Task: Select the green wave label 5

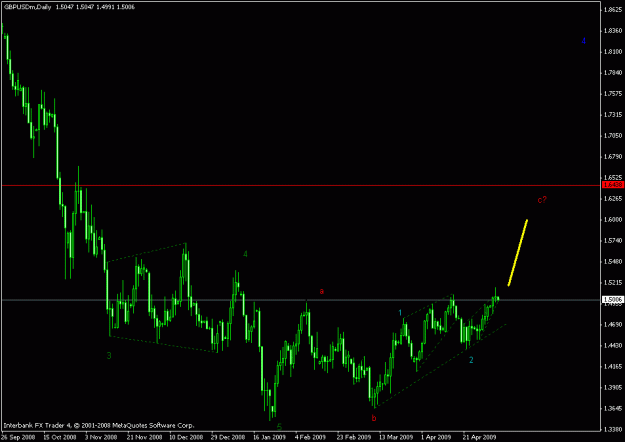Action: coord(279,428)
